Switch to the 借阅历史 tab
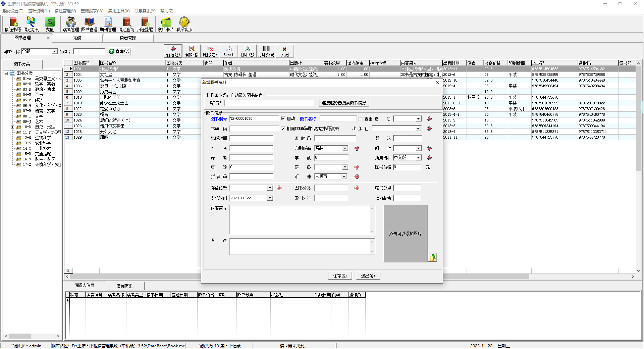This screenshot has width=644, height=349. [x=124, y=286]
